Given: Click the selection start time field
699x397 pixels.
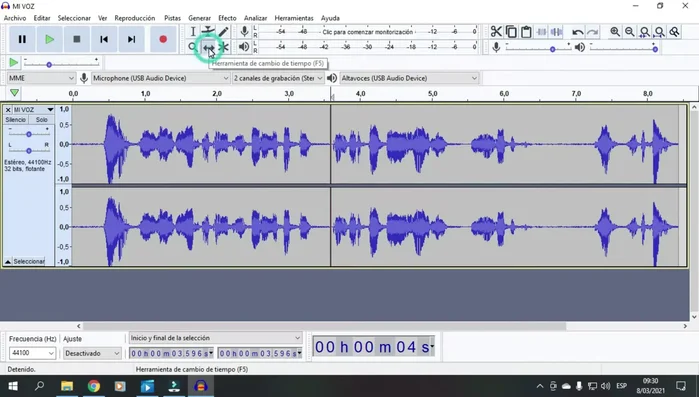Looking at the screenshot, I should pos(171,353).
